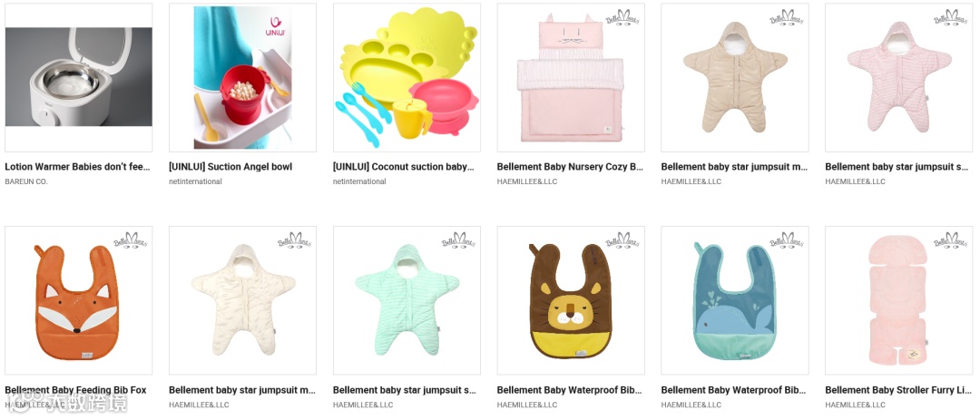The width and height of the screenshot is (980, 420).
Task: Click the blue whale Waterproof Bib image
Action: coord(735,300)
